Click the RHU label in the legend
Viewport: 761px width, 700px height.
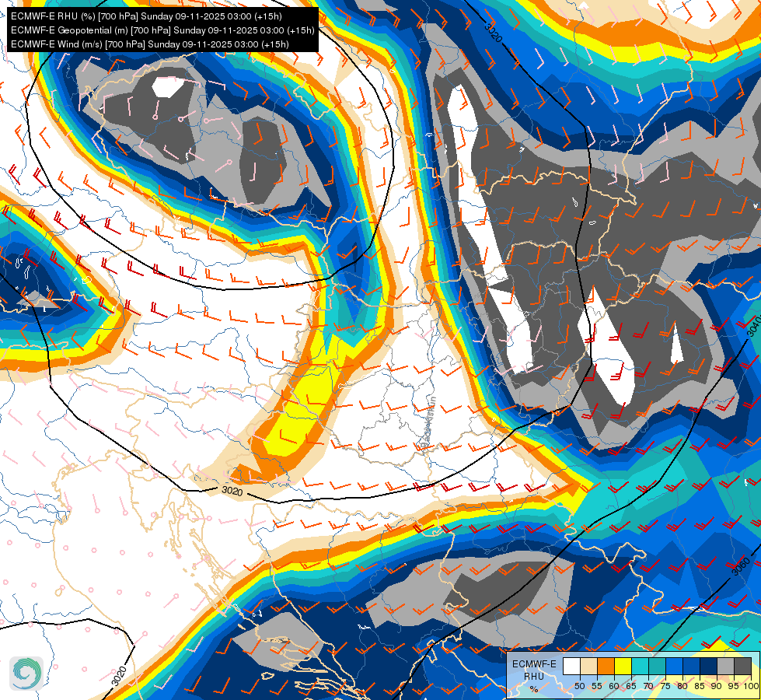[x=534, y=676]
